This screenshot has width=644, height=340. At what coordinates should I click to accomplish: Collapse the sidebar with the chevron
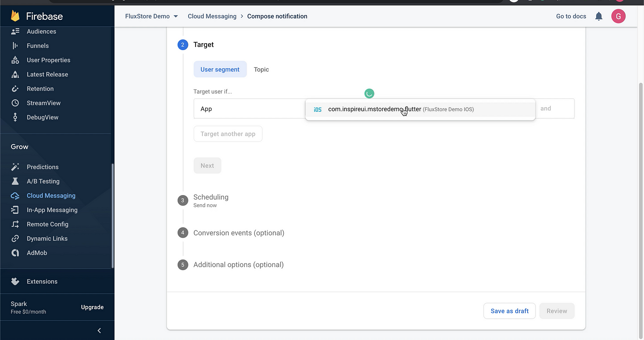click(99, 330)
